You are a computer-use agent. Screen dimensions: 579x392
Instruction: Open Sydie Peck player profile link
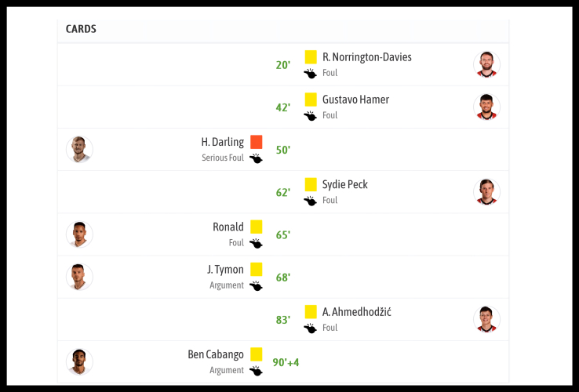[344, 184]
